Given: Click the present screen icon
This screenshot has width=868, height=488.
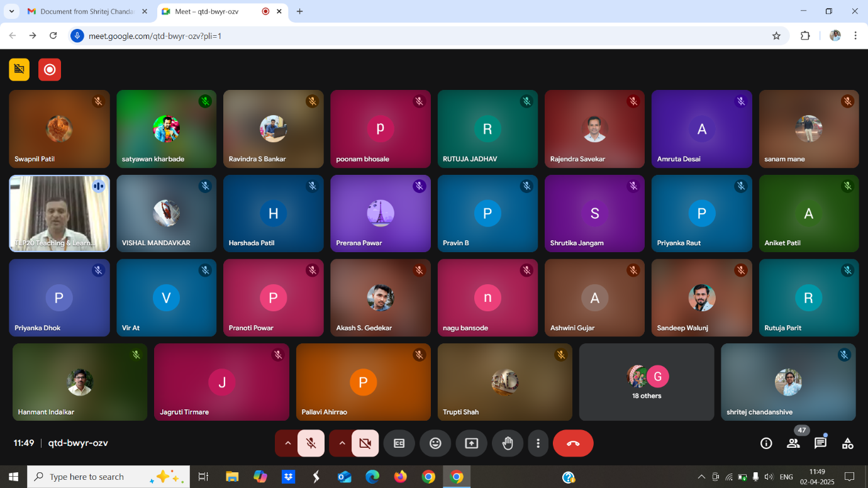Looking at the screenshot, I should (471, 443).
